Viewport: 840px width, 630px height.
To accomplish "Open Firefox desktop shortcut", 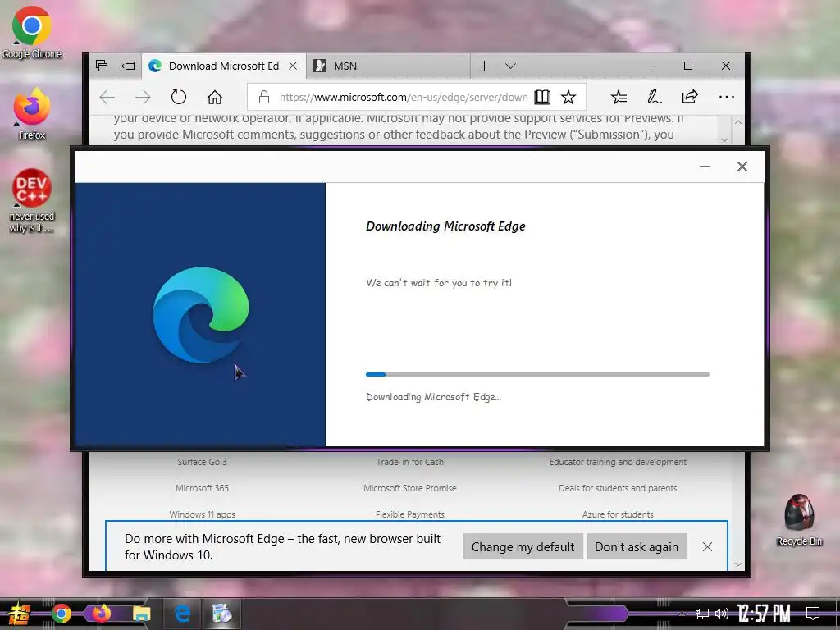I will tap(32, 113).
